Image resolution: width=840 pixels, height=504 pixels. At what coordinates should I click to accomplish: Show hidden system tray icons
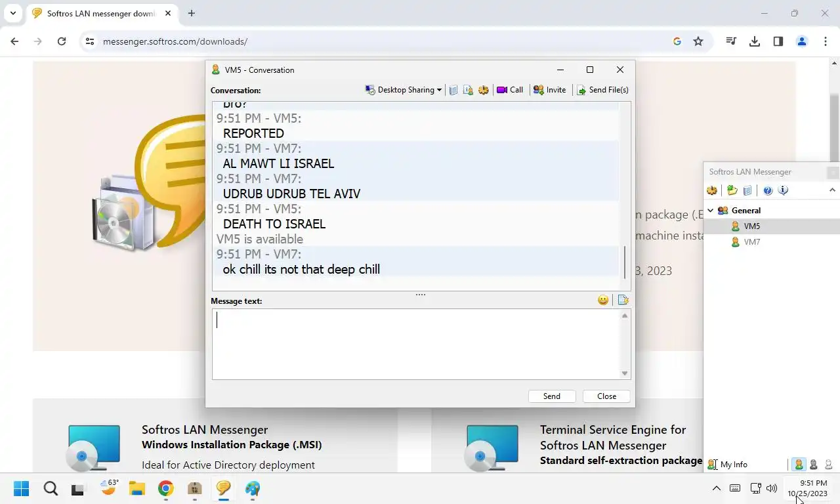pyautogui.click(x=716, y=488)
